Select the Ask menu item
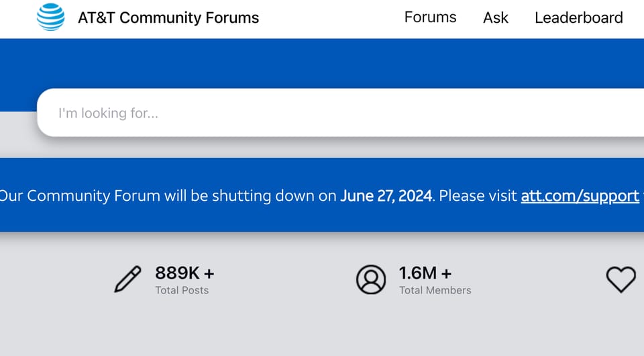 [x=495, y=17]
